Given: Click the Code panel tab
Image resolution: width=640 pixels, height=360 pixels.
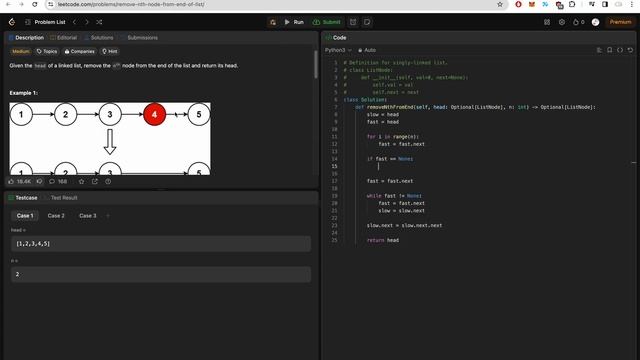Looking at the screenshot, I should [x=336, y=38].
